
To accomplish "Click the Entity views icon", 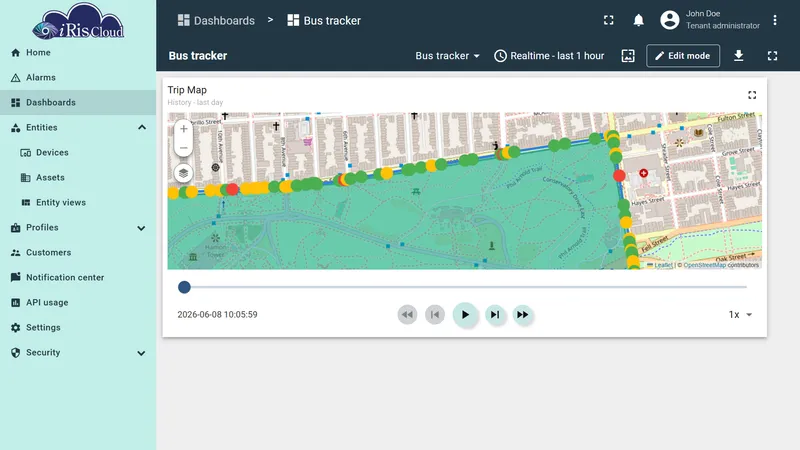I will 26,203.
